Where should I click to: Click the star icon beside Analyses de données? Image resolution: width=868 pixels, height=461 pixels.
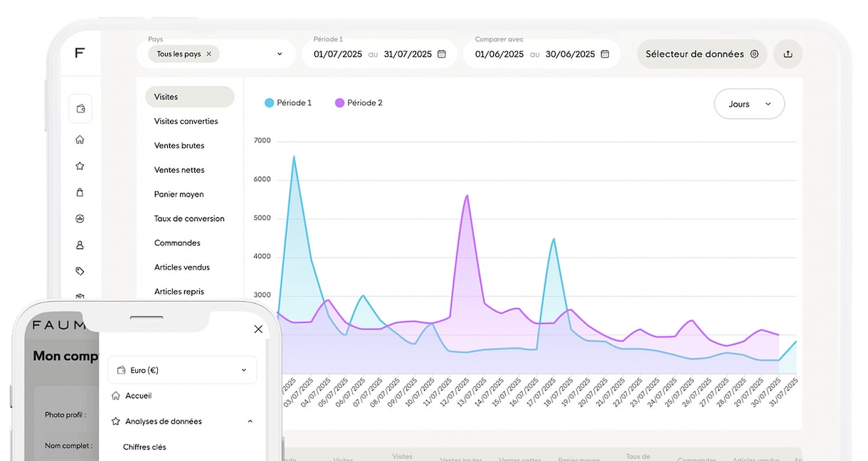coord(116,421)
